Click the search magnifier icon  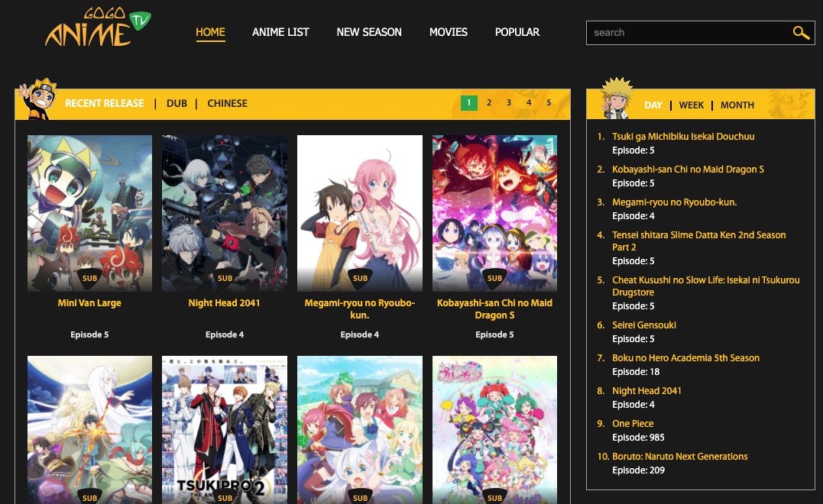(800, 33)
